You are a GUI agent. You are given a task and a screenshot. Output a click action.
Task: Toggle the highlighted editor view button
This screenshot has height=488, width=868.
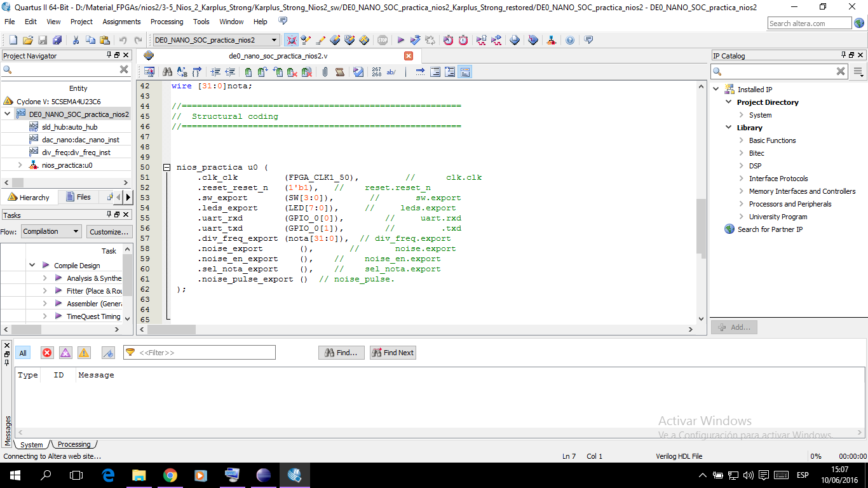[465, 72]
